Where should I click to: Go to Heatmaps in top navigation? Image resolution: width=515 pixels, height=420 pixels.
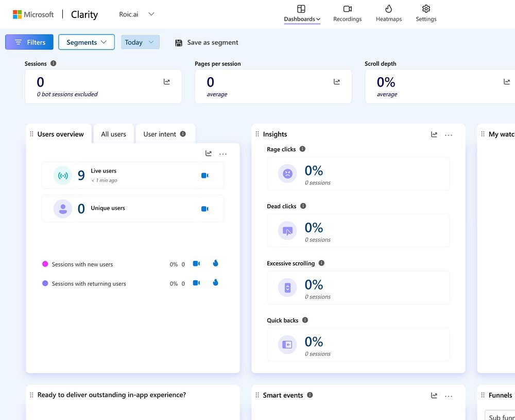[x=388, y=13]
